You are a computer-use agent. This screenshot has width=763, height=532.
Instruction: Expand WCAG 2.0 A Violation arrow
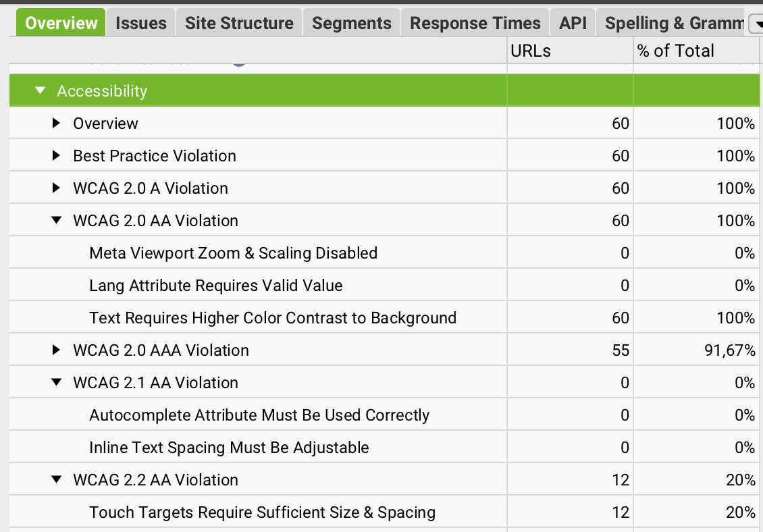click(x=57, y=188)
